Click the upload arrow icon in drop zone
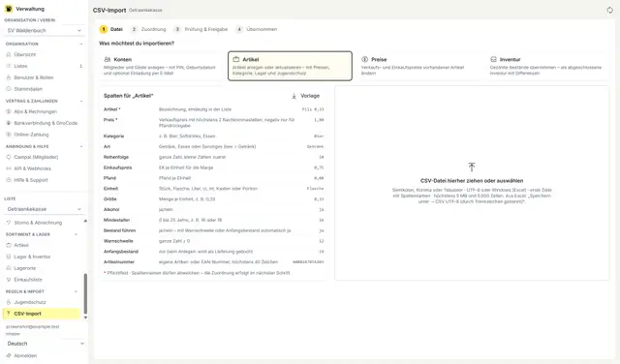The width and height of the screenshot is (620, 364). [472, 167]
